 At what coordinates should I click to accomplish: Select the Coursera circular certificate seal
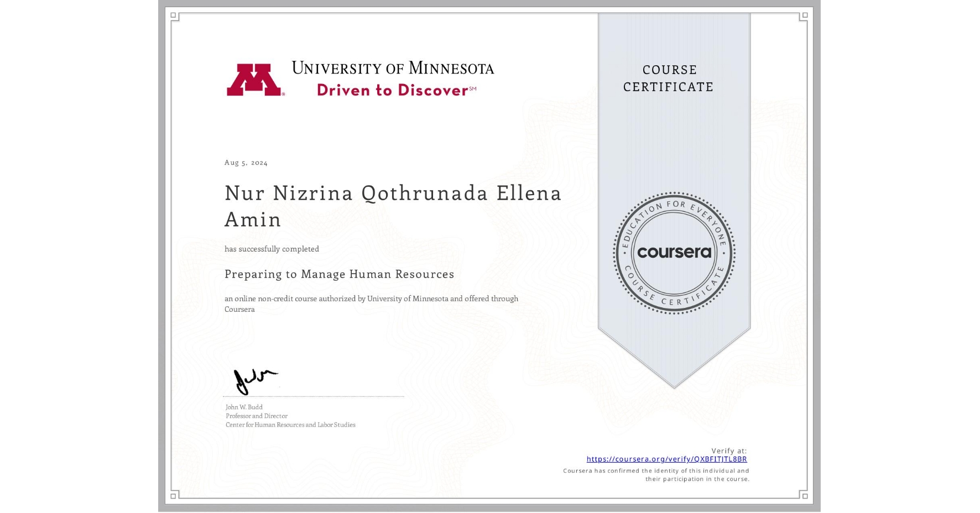tap(674, 253)
